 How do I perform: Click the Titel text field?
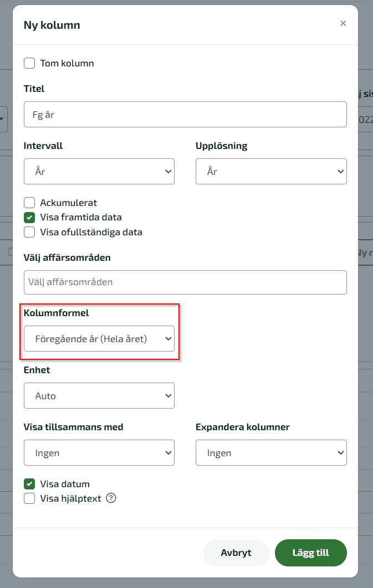click(185, 116)
